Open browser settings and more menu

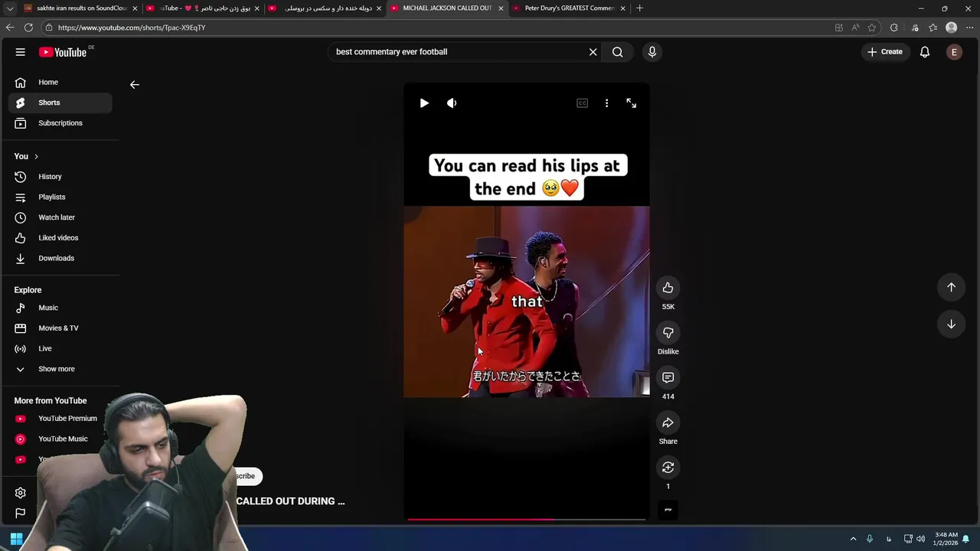coord(970,28)
